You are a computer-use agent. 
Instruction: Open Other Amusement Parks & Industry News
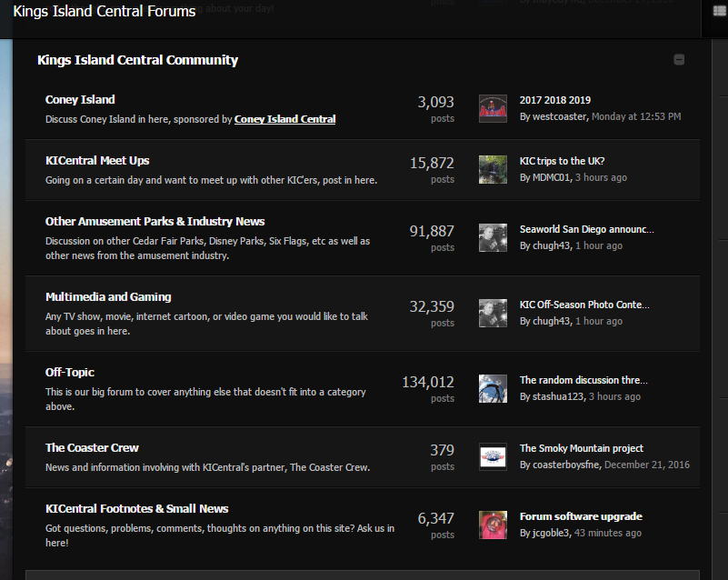point(155,222)
